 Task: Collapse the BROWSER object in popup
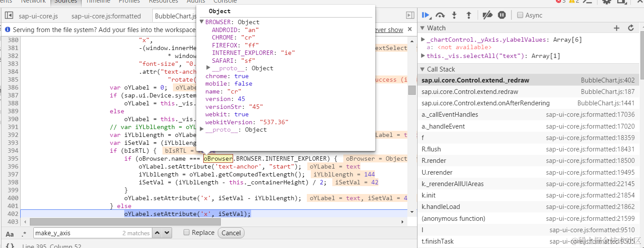202,22
